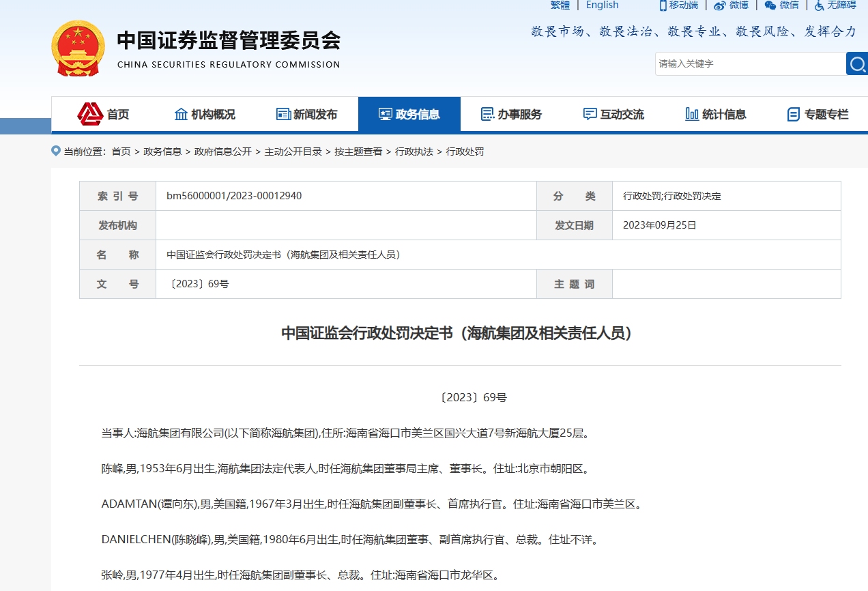Click the 分类 label cell

575,196
